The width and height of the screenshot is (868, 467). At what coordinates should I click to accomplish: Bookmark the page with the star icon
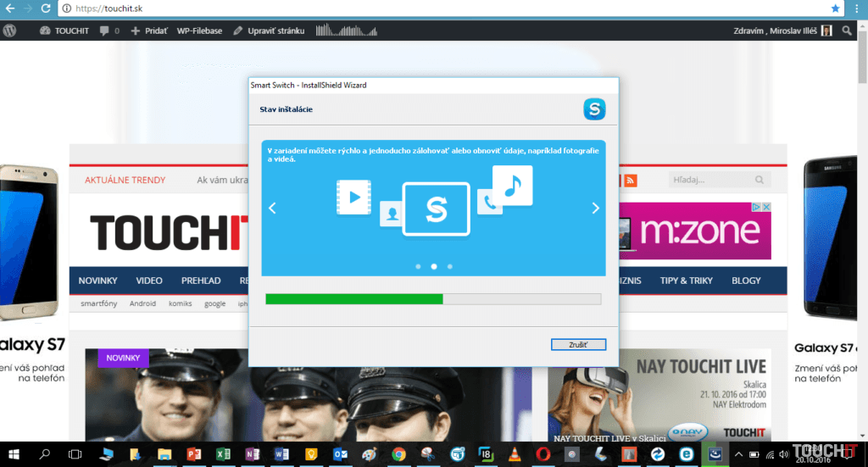[836, 8]
